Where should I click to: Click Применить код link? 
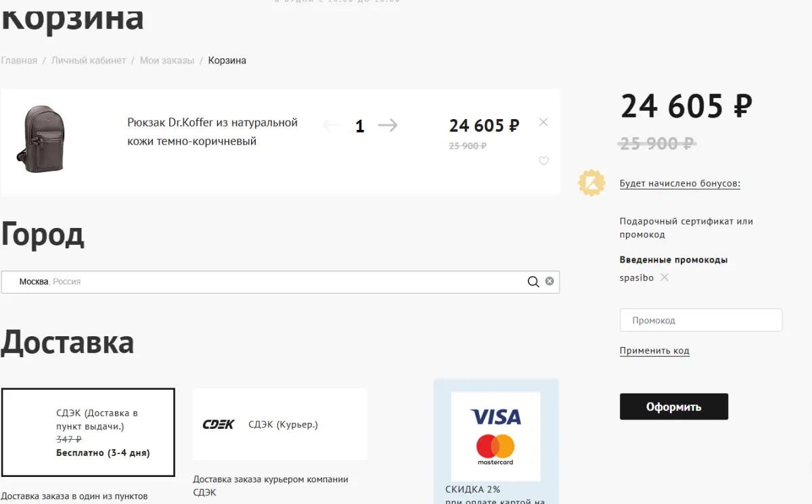click(x=654, y=350)
